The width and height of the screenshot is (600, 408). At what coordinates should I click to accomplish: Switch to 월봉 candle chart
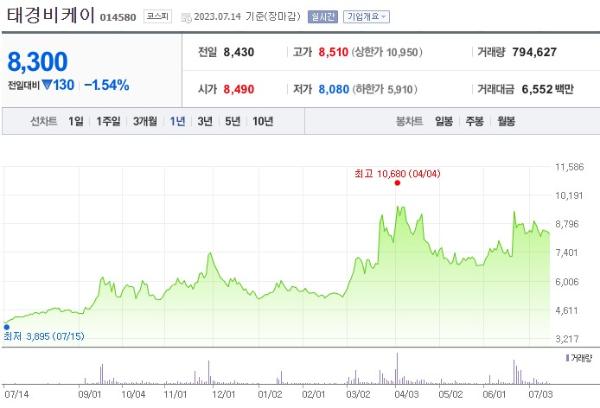506,121
